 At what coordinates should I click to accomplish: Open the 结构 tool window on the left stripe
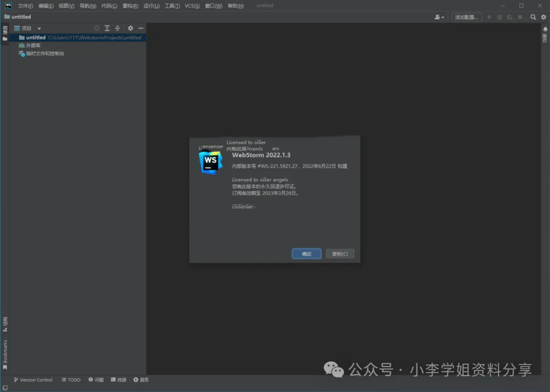point(5,324)
